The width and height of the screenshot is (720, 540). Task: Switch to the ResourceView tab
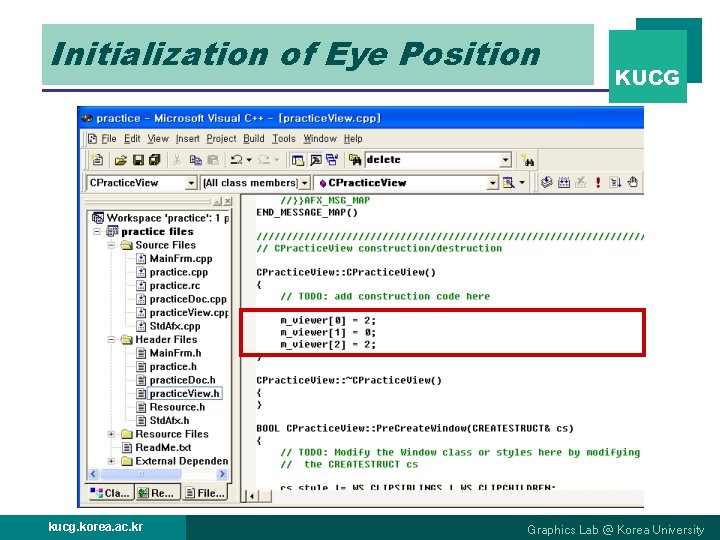click(157, 493)
